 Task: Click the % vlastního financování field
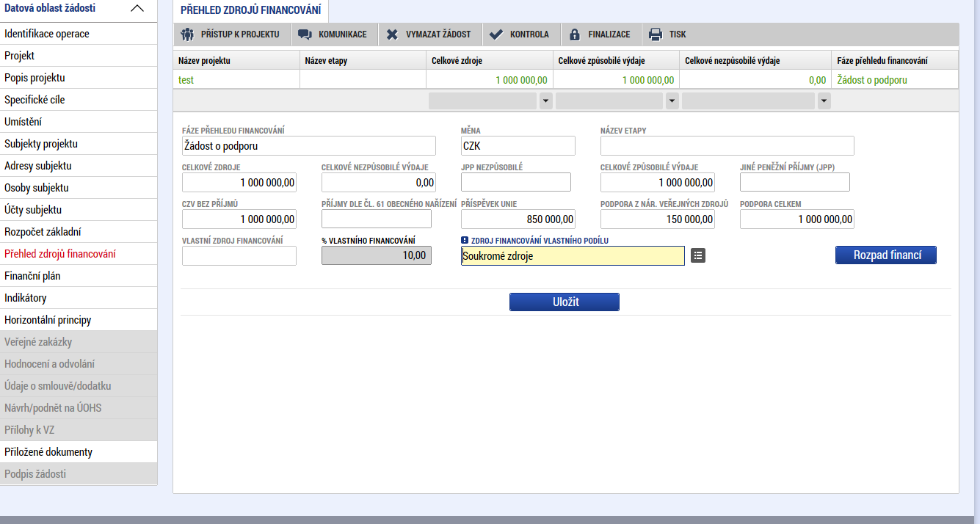377,255
